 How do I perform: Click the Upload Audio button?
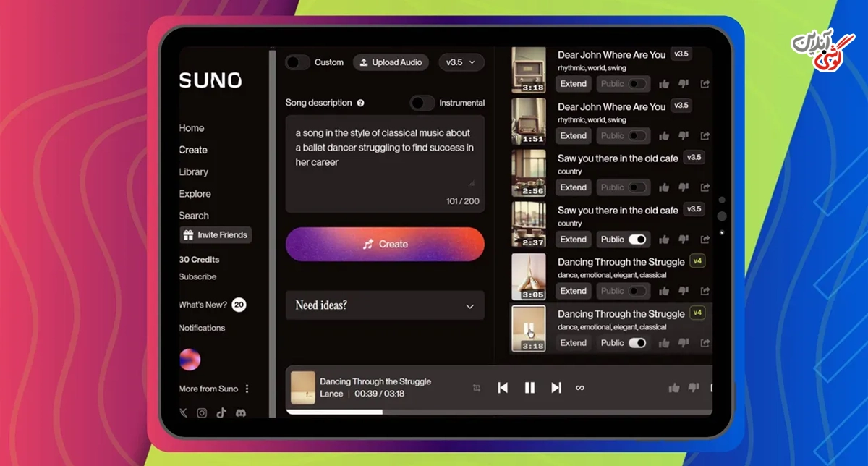pyautogui.click(x=391, y=62)
